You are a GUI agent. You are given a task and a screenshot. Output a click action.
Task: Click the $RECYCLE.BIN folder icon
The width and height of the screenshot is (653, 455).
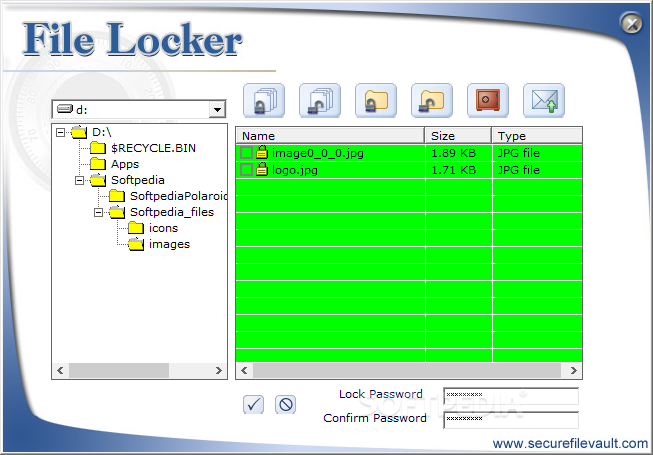[98, 148]
